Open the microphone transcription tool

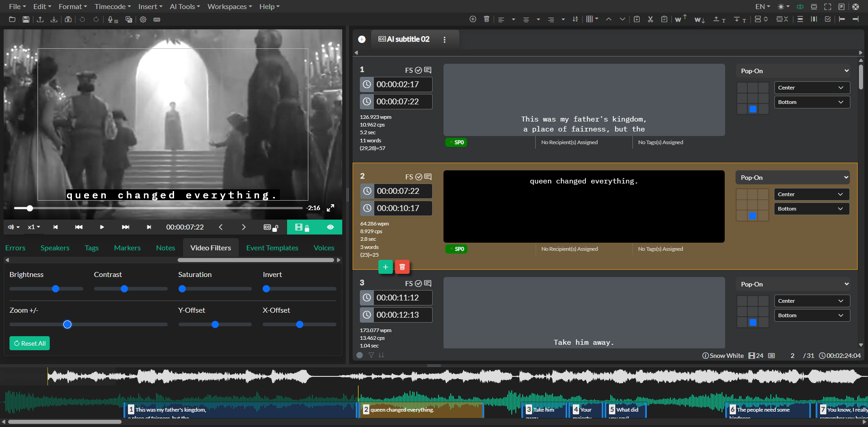113,19
